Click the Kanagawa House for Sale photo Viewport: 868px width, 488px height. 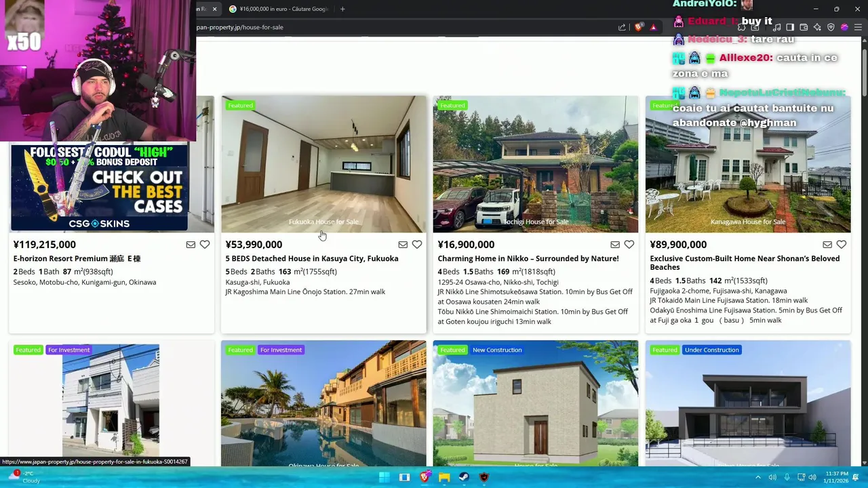[748, 164]
